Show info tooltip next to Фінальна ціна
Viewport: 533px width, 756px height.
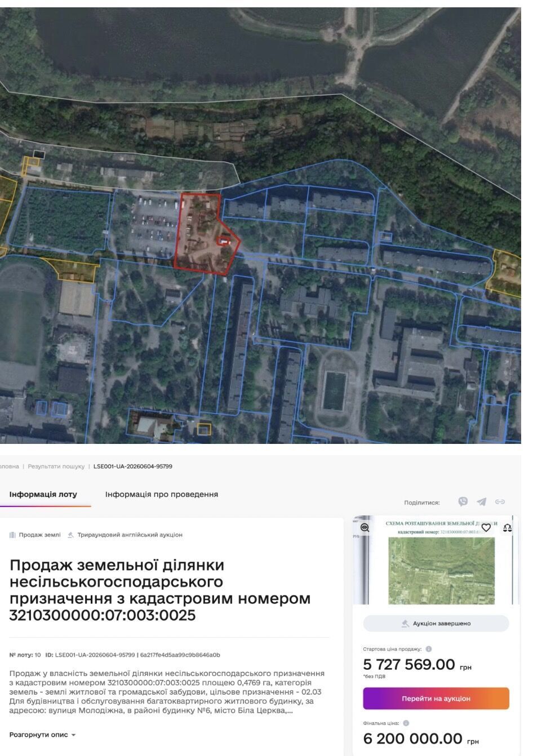[406, 723]
